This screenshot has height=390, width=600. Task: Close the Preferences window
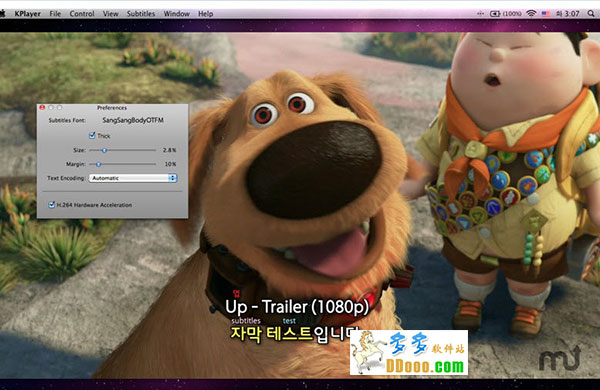point(42,108)
